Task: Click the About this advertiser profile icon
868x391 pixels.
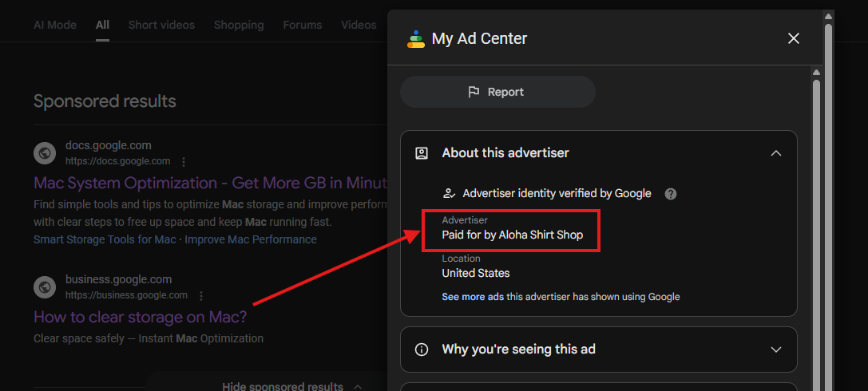Action: coord(422,153)
